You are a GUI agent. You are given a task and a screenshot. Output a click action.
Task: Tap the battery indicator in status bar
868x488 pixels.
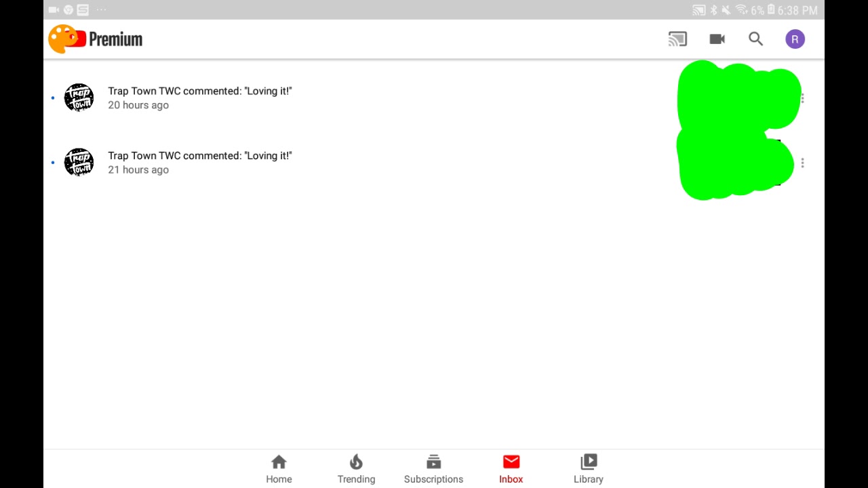click(770, 9)
